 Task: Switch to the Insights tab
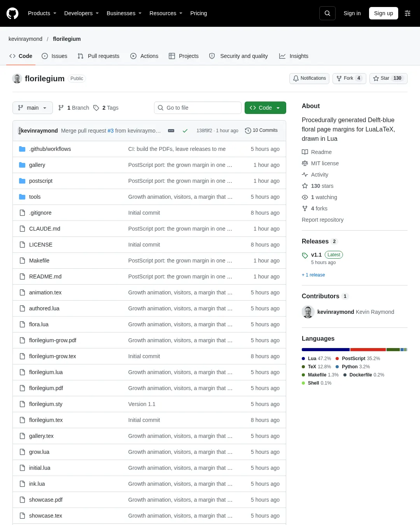tap(294, 56)
